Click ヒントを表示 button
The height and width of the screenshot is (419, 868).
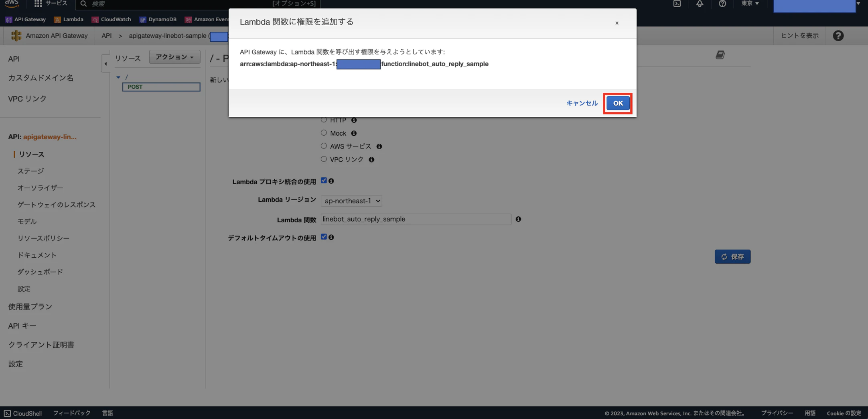(x=799, y=36)
